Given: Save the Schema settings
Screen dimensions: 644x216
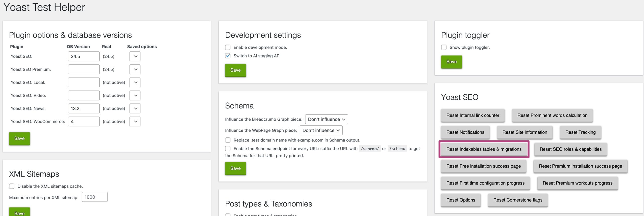Looking at the screenshot, I should (235, 168).
